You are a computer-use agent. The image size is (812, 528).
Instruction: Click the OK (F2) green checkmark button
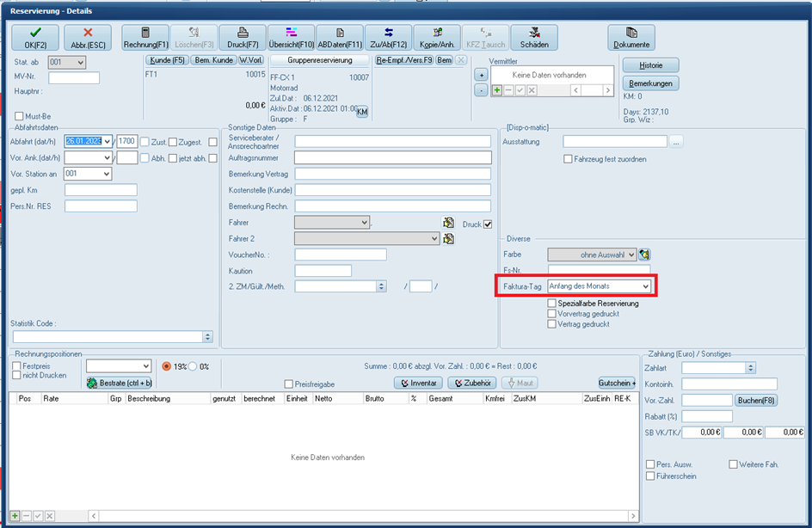35,37
